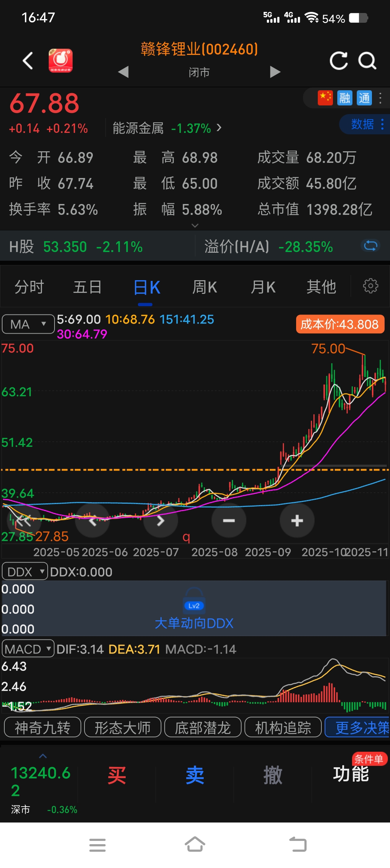Expand quote details with the down chevron
The width and height of the screenshot is (390, 868).
pyautogui.click(x=195, y=226)
